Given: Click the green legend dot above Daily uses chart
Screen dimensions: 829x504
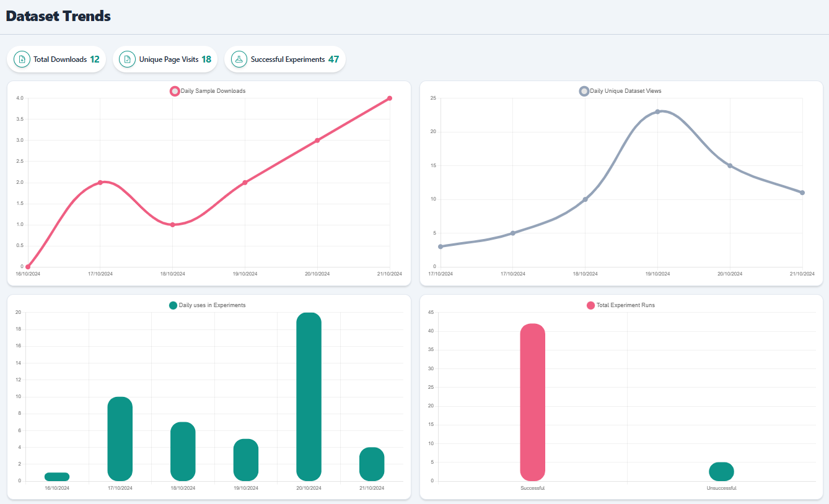Looking at the screenshot, I should click(x=173, y=305).
